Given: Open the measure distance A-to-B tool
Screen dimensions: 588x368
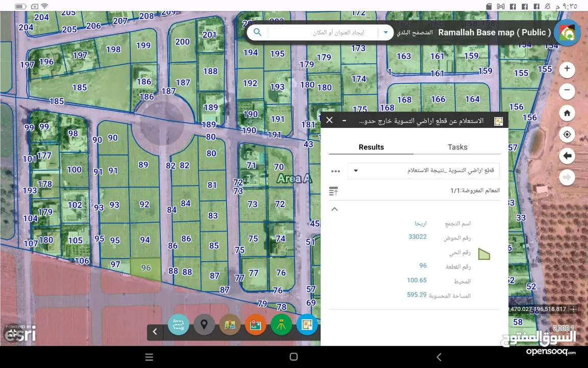Looking at the screenshot, I should (x=178, y=325).
